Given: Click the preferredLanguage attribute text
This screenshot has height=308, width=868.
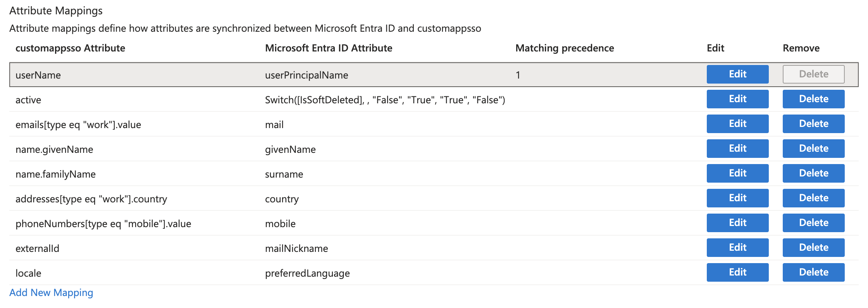Looking at the screenshot, I should click(x=307, y=273).
